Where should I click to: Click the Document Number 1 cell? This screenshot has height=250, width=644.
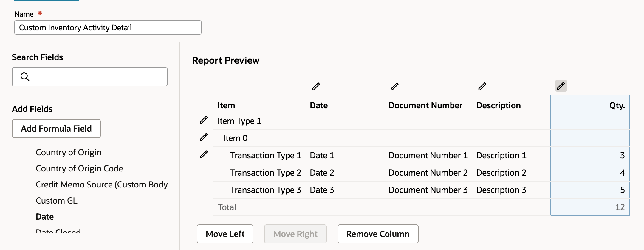click(428, 155)
